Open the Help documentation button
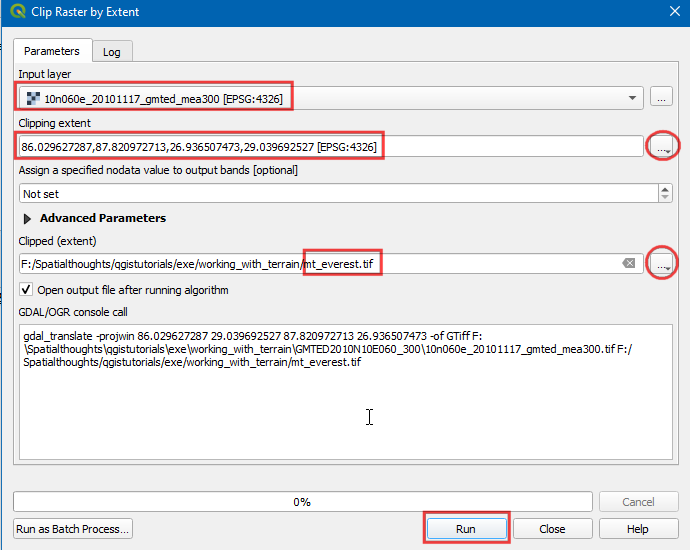Image resolution: width=690 pixels, height=550 pixels. pyautogui.click(x=637, y=528)
